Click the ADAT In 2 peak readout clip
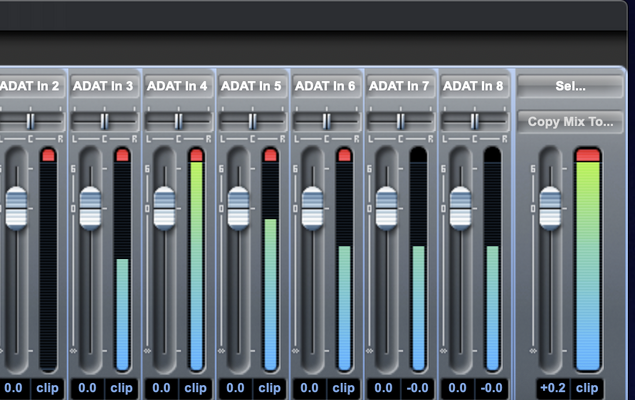The image size is (635, 400). click(x=47, y=388)
